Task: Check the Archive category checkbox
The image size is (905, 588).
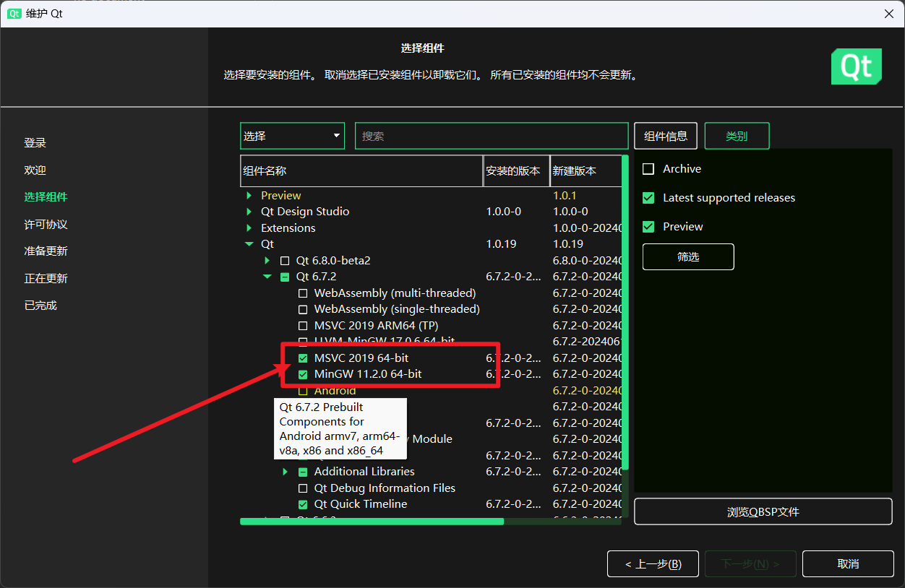Action: pos(648,169)
